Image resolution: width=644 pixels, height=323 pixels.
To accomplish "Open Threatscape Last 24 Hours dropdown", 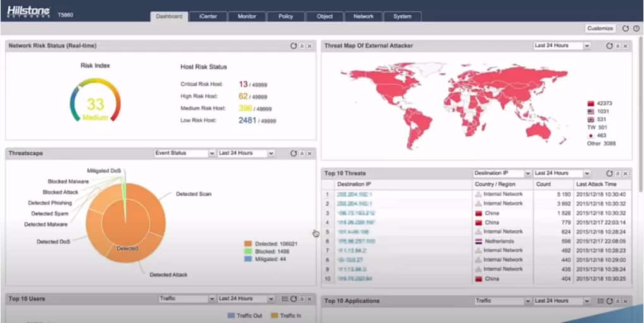I will (246, 153).
